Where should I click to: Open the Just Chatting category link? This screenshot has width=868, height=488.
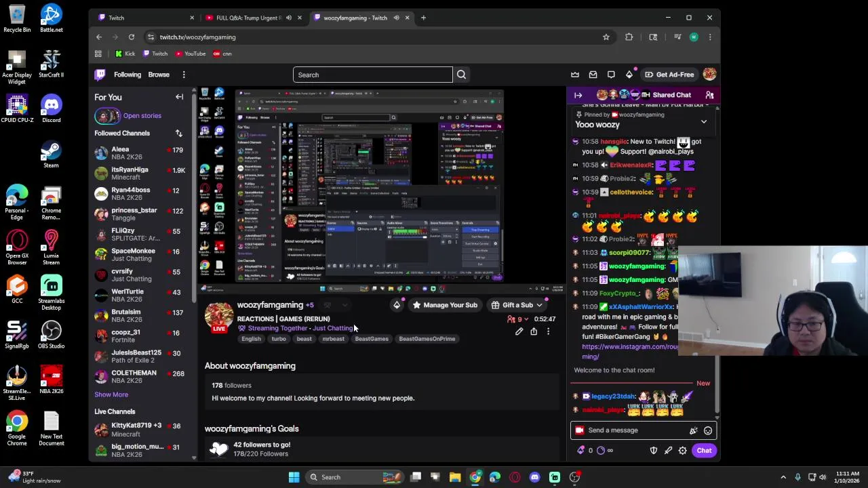pyautogui.click(x=333, y=328)
